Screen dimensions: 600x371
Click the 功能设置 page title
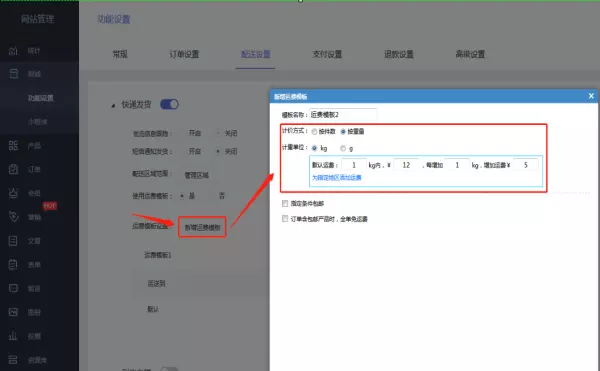114,19
